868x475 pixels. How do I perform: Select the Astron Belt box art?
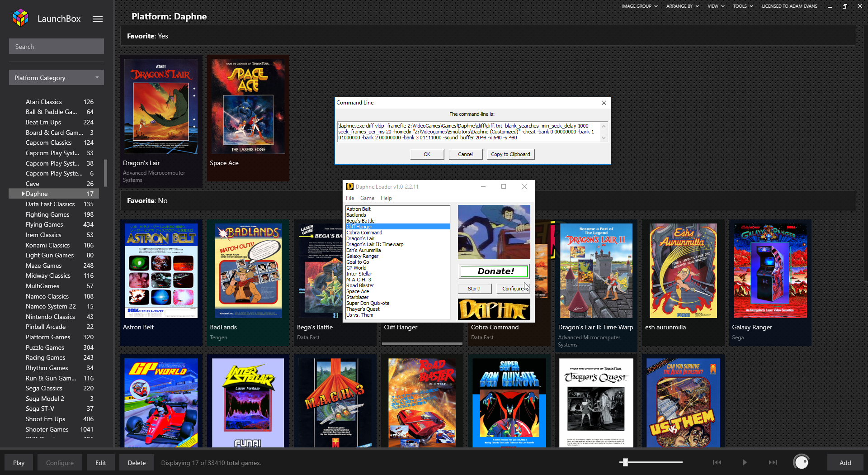coord(161,271)
